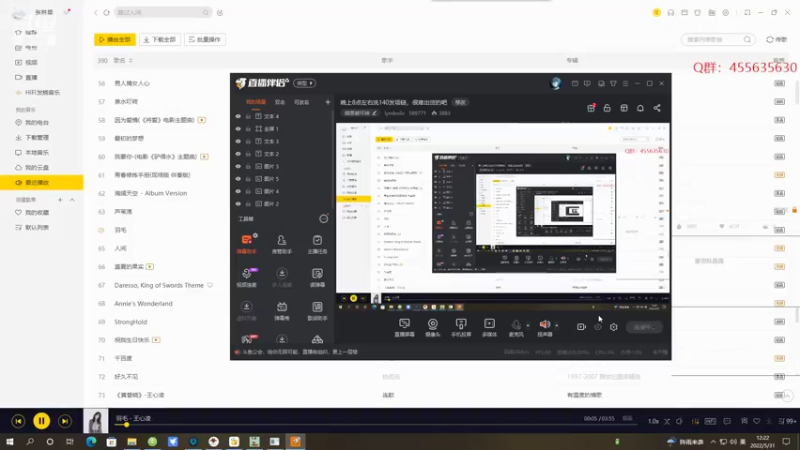The height and width of the screenshot is (450, 800).
Task: Click the notification bell in streaming app
Action: click(640, 108)
